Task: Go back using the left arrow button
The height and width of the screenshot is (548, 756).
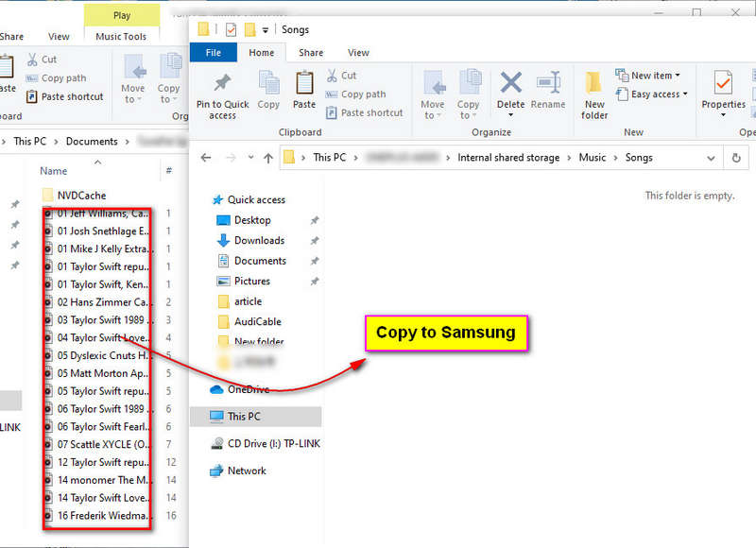Action: 206,158
